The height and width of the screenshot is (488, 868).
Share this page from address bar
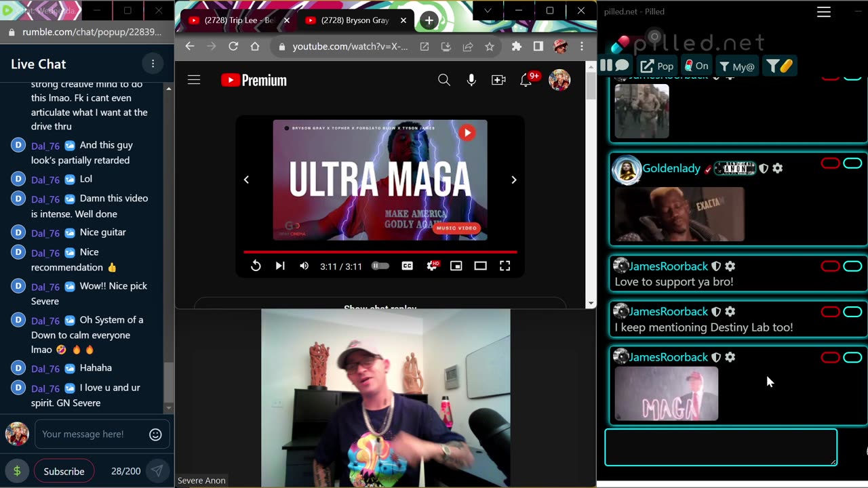click(x=468, y=46)
